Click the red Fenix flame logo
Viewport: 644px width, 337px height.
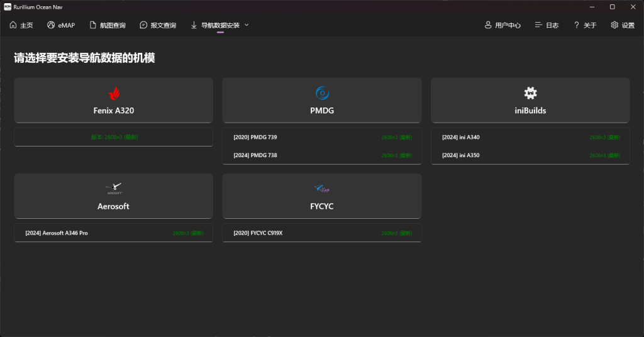114,93
